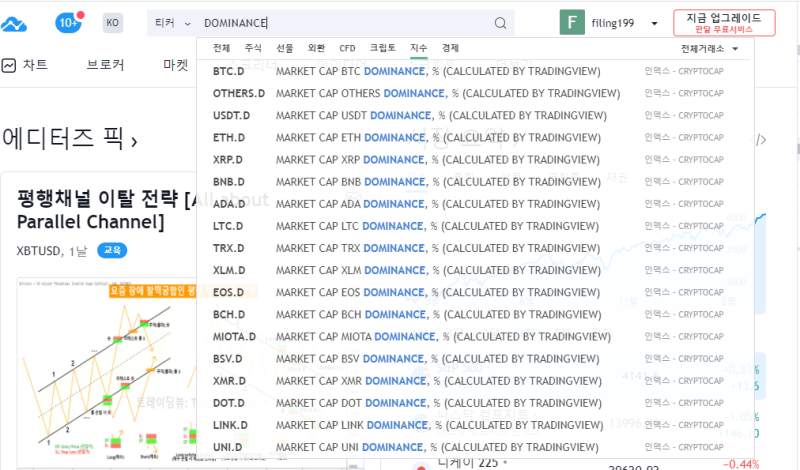Screen dimensions: 800x470
Task: Open the 티커 search type dropdown
Action: 172,23
